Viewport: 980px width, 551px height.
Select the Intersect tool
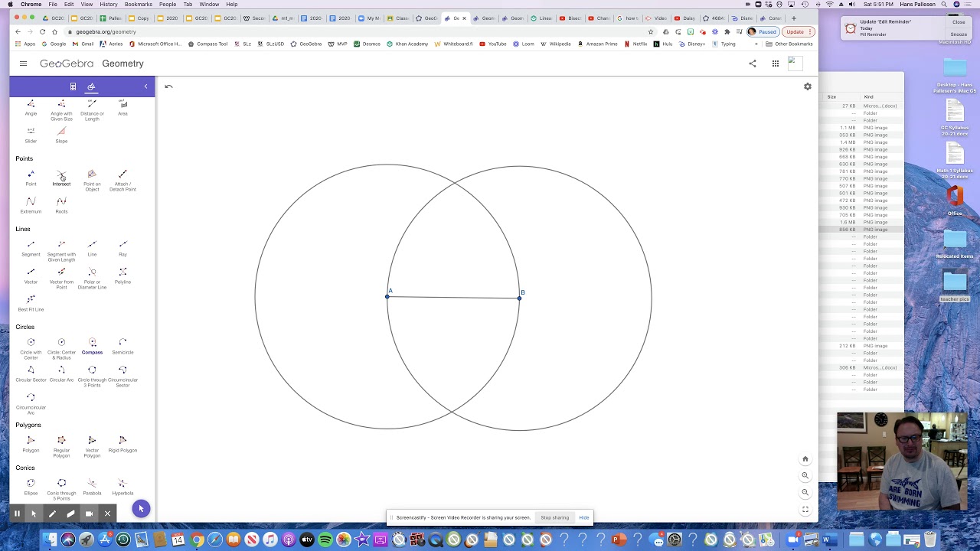click(61, 178)
